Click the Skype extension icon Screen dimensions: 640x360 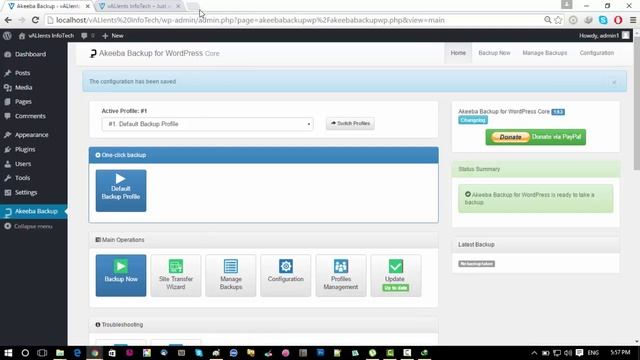pyautogui.click(x=603, y=20)
